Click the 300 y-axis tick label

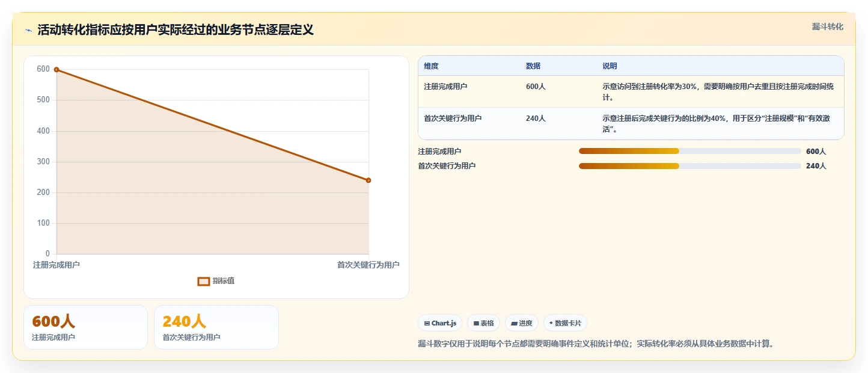pos(43,162)
